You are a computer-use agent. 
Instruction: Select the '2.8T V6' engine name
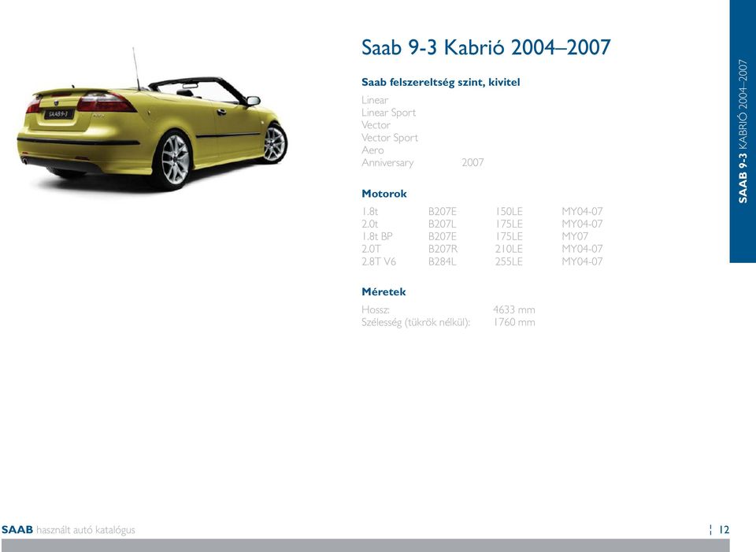click(x=379, y=261)
